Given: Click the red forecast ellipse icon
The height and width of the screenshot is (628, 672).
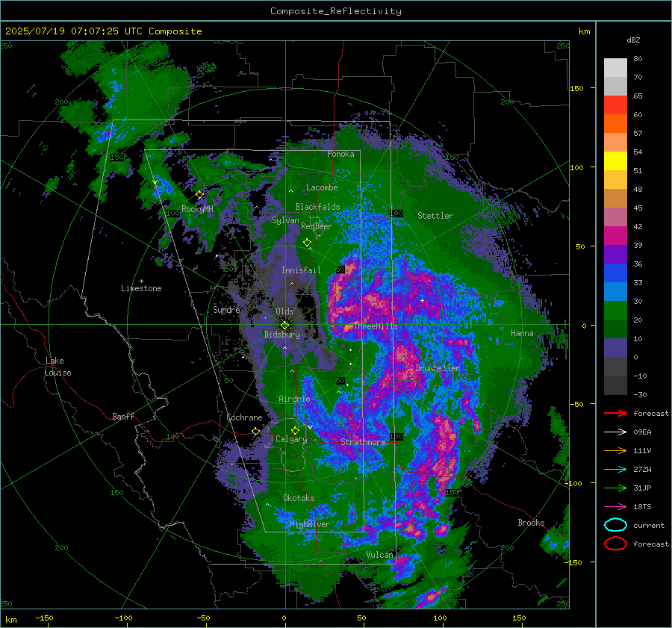Looking at the screenshot, I should tap(615, 544).
